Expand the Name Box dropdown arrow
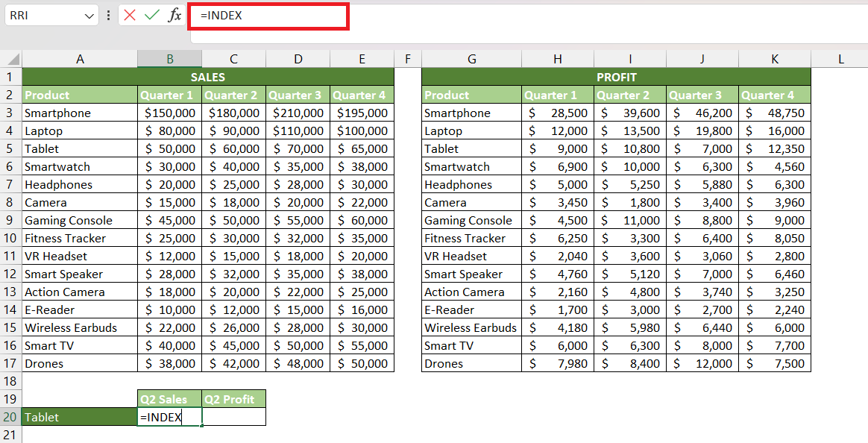This screenshot has height=443, width=868. 89,16
